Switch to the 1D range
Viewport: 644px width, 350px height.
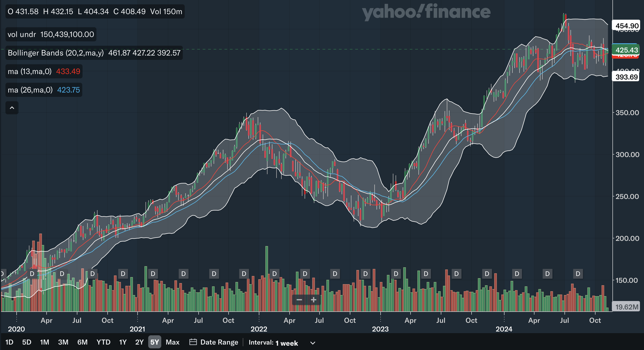point(9,342)
